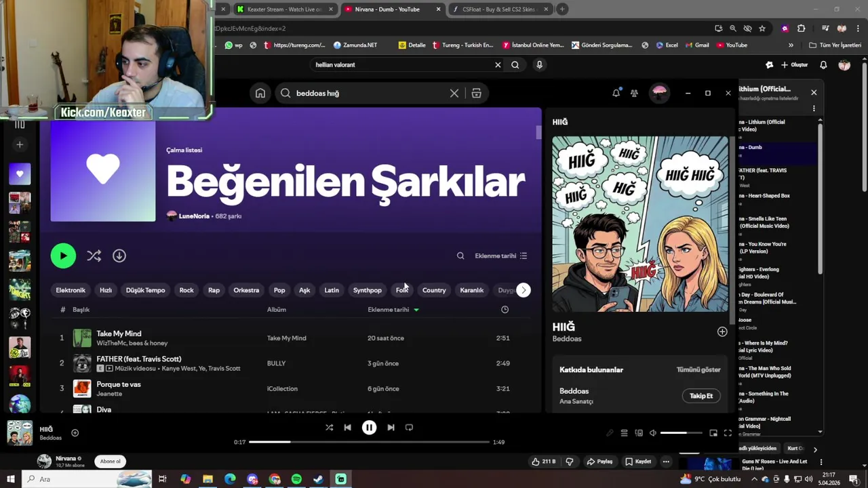Pause the current track in player bar
The width and height of the screenshot is (868, 488).
[x=369, y=428]
